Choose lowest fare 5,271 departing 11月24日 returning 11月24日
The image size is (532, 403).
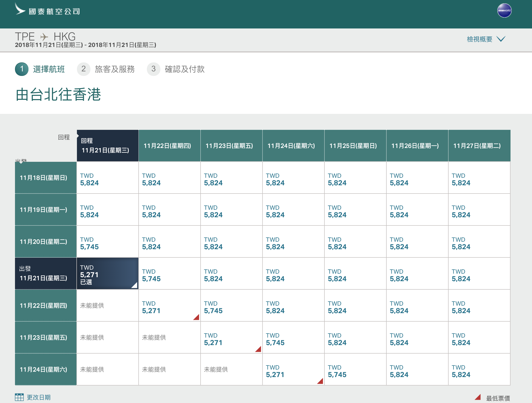293,369
